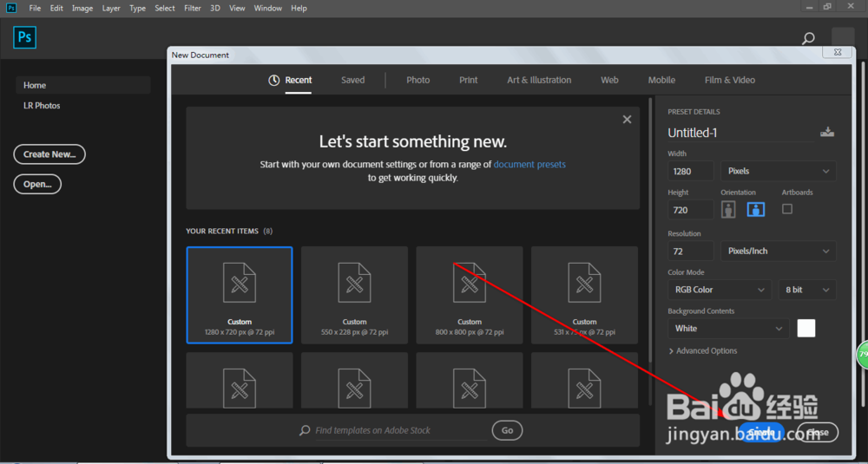Open the 8 bit depth dropdown

[x=807, y=290]
